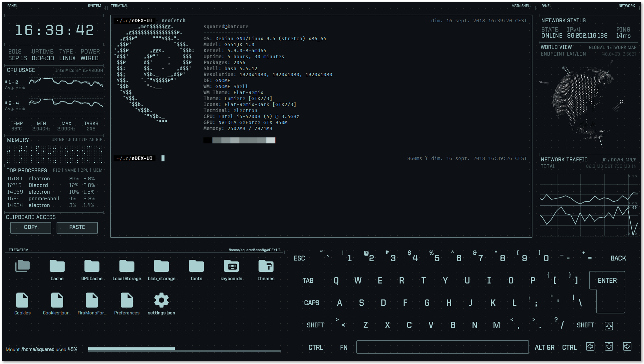Image resolution: width=644 pixels, height=364 pixels.
Task: Click the Cookies-jour... file icon
Action: click(x=57, y=300)
